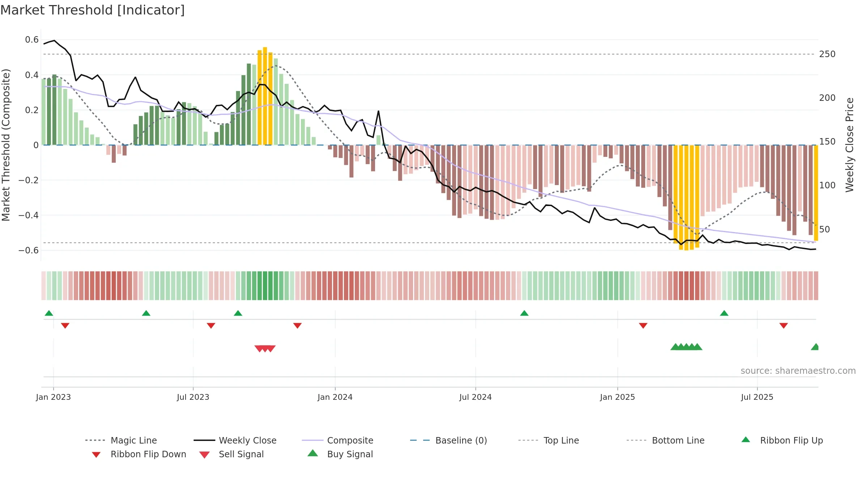Image resolution: width=868 pixels, height=488 pixels.
Task: Toggle the Magic Line legend entry
Action: (x=121, y=440)
